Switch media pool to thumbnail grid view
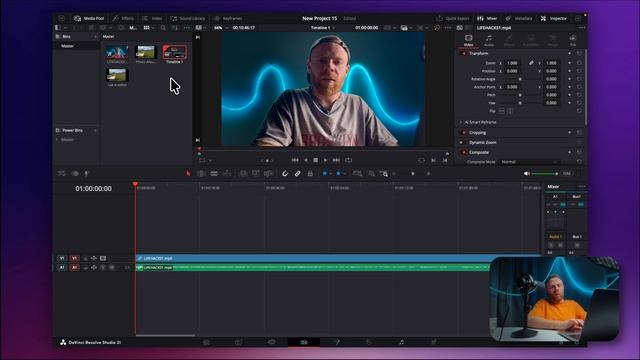The height and width of the screenshot is (360, 640). pos(146,28)
